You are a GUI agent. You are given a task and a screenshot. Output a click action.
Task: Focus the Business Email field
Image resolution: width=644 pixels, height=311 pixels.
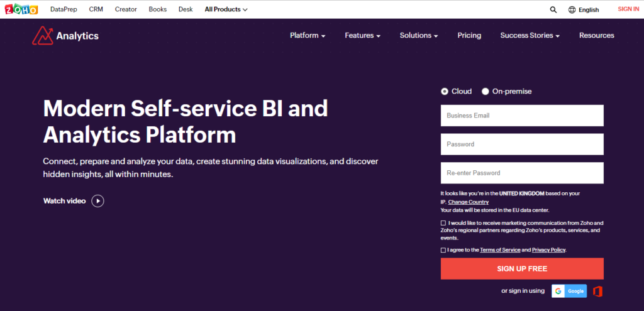point(522,116)
